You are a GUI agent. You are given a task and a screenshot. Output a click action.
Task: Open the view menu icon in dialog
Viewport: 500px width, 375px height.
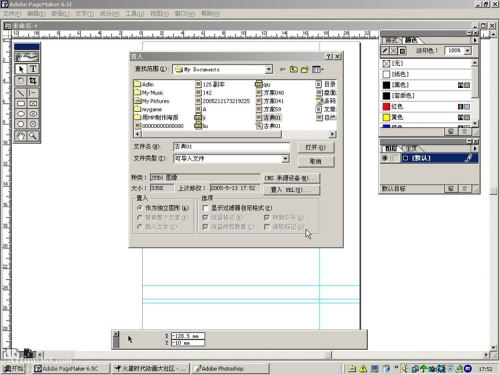tap(317, 69)
